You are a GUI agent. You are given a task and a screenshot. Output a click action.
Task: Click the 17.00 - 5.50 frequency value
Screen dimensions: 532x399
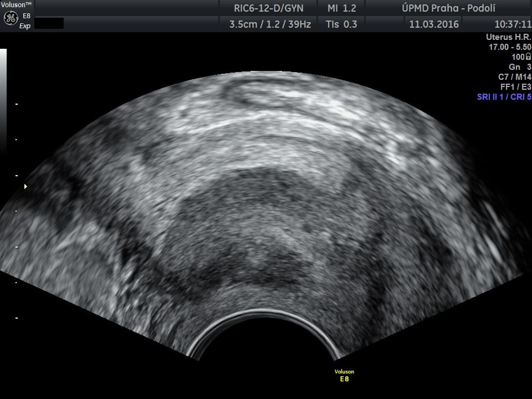point(510,47)
